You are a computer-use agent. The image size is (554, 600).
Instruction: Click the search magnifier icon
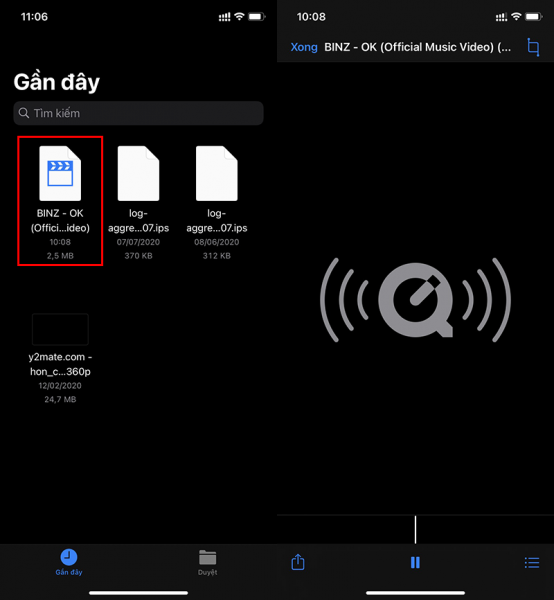(x=24, y=113)
